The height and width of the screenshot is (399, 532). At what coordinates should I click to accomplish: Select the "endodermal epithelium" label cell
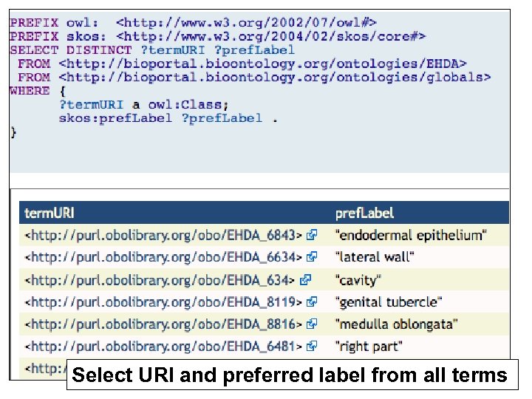(x=411, y=236)
